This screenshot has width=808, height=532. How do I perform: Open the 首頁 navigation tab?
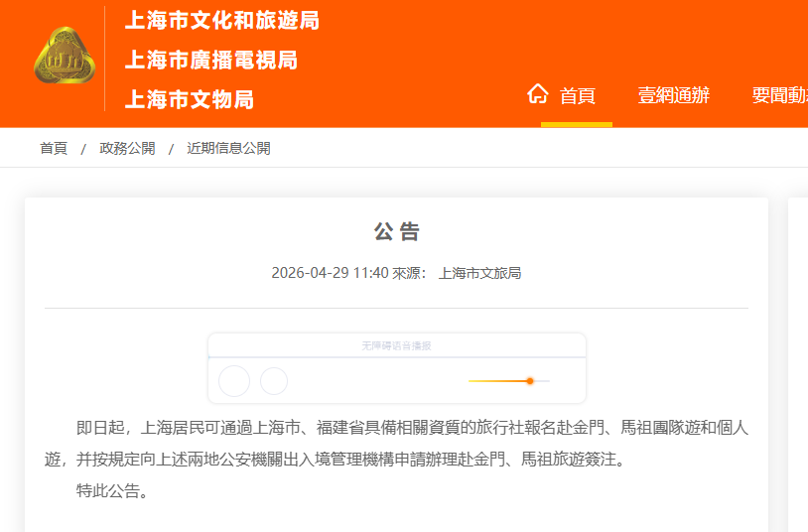pyautogui.click(x=577, y=96)
